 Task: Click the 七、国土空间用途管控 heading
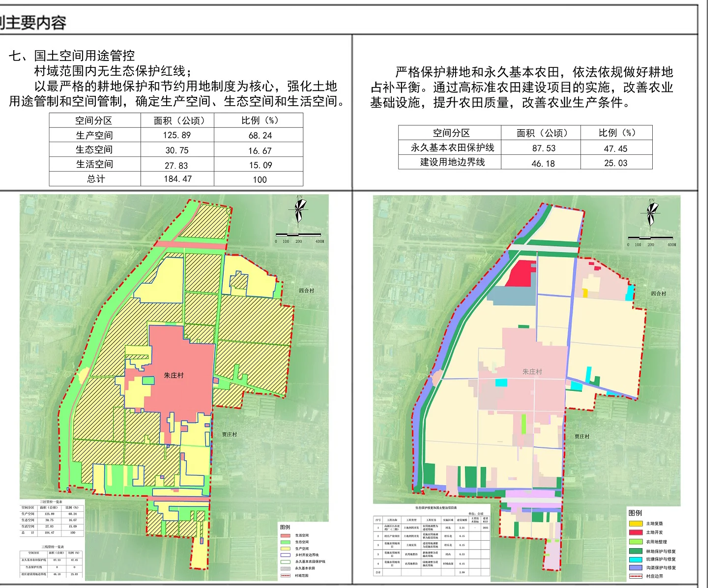72,56
